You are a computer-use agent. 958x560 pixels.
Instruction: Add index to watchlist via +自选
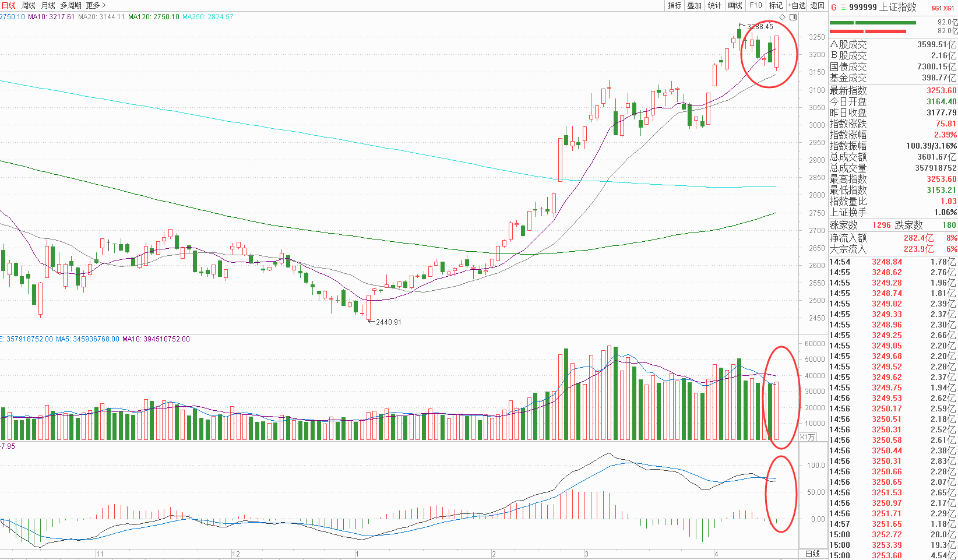797,5
